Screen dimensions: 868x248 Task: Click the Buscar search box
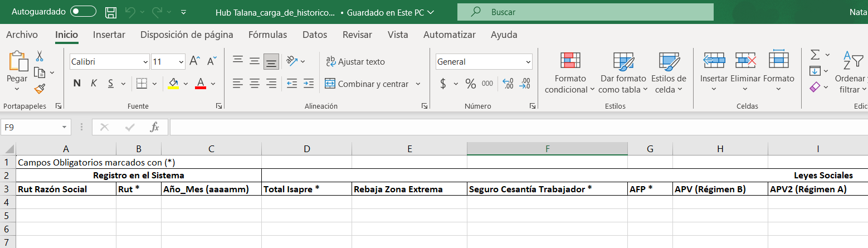click(x=585, y=12)
